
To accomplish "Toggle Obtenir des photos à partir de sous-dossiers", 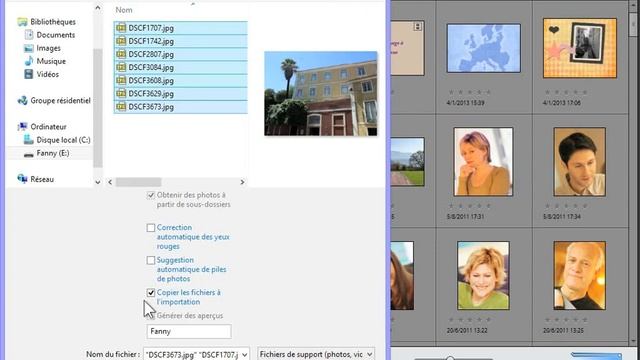I will pyautogui.click(x=151, y=195).
